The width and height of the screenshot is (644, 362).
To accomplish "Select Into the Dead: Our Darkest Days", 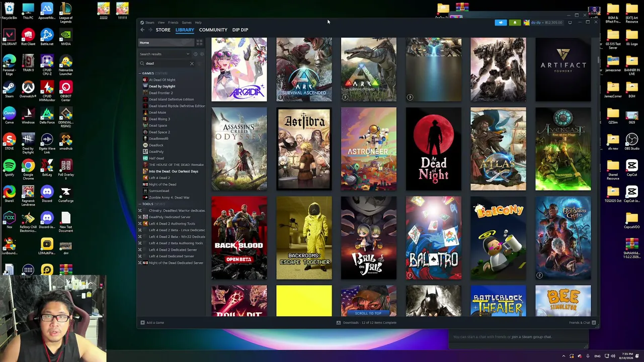I will click(174, 171).
